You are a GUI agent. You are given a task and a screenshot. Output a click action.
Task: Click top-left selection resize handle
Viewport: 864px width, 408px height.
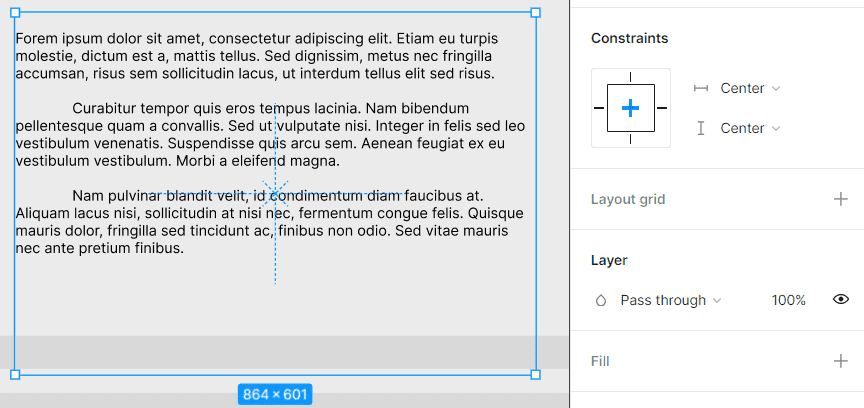15,13
